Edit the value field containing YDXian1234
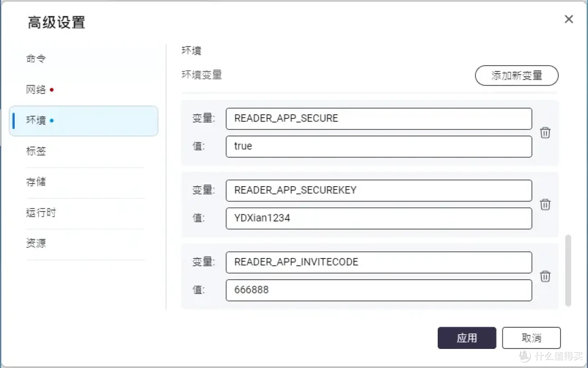Viewport: 588px width, 368px height. click(379, 218)
